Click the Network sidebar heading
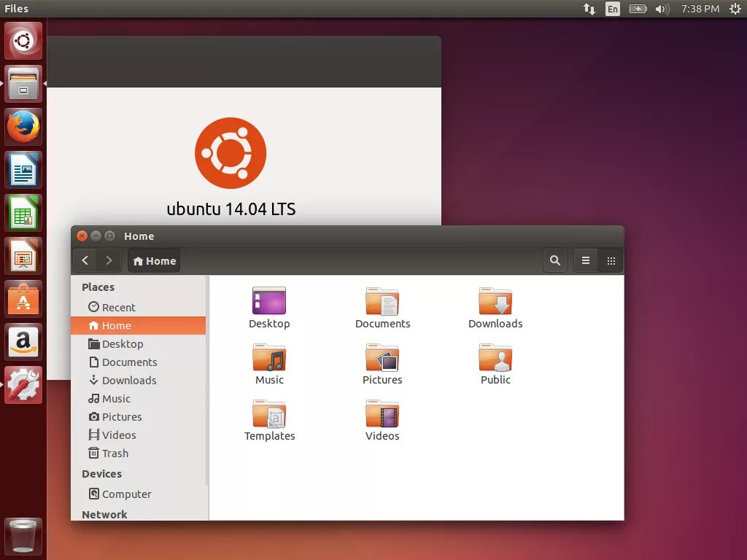 (x=104, y=514)
